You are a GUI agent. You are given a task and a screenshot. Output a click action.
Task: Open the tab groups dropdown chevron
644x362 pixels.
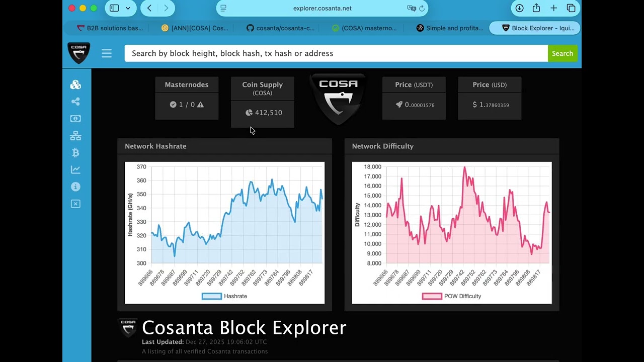click(x=128, y=8)
